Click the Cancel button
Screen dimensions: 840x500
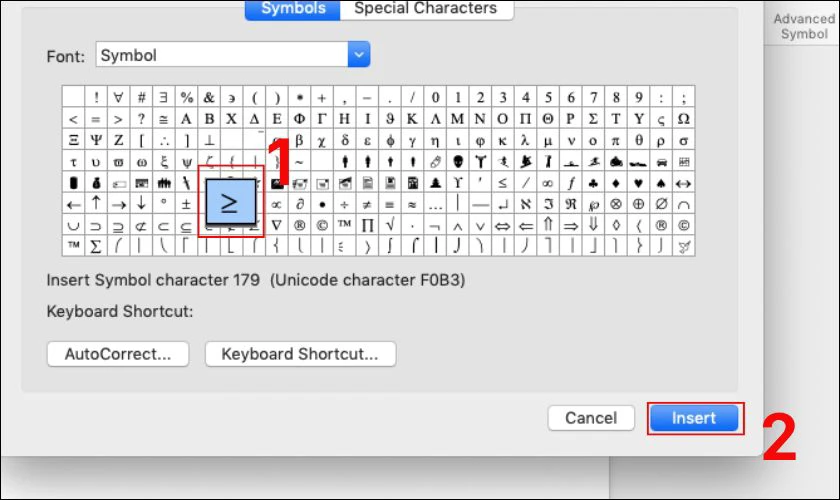pyautogui.click(x=591, y=418)
